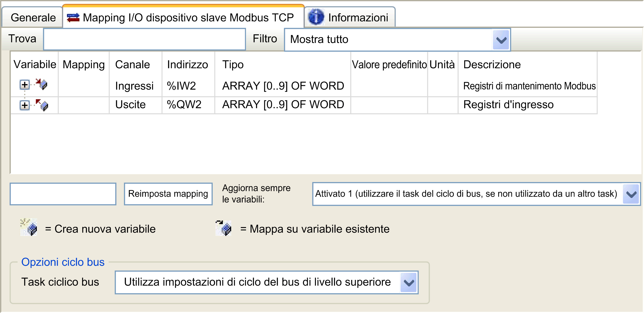Switch to the Generale tab
The height and width of the screenshot is (313, 644).
point(33,18)
